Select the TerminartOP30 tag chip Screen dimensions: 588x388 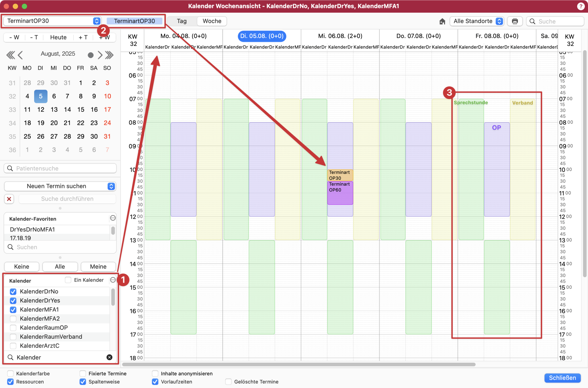[x=134, y=21]
